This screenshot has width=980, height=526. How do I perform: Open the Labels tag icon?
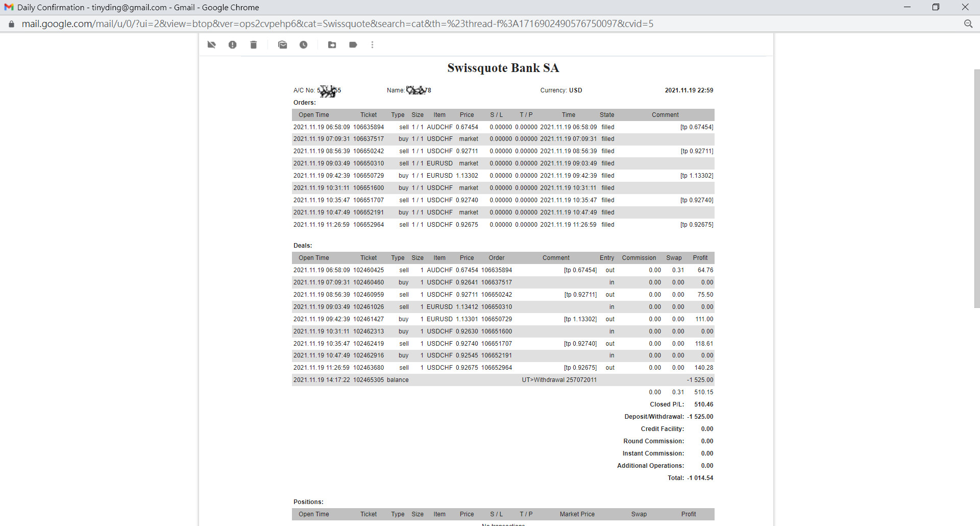pos(353,45)
